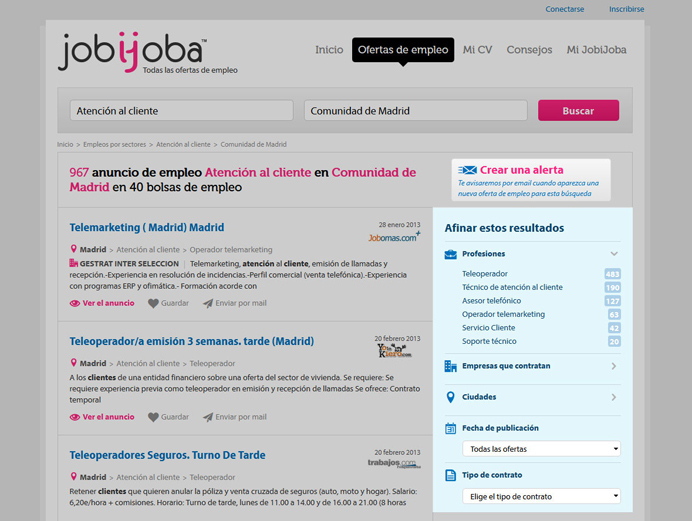Click Operador telemarketing in Telemarketing listing path
Screen dimensions: 692x521
[231, 250]
